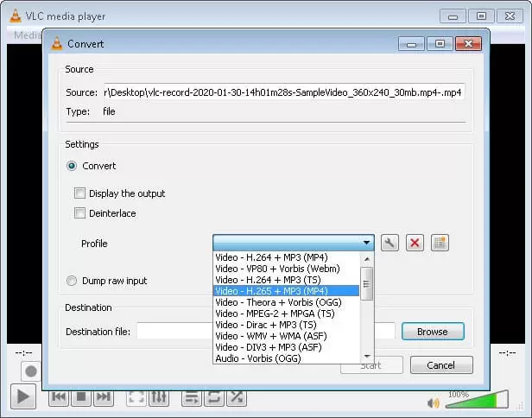The width and height of the screenshot is (532, 418).
Task: Choose Video - H.265 + MP3 (MP4)
Action: [286, 291]
